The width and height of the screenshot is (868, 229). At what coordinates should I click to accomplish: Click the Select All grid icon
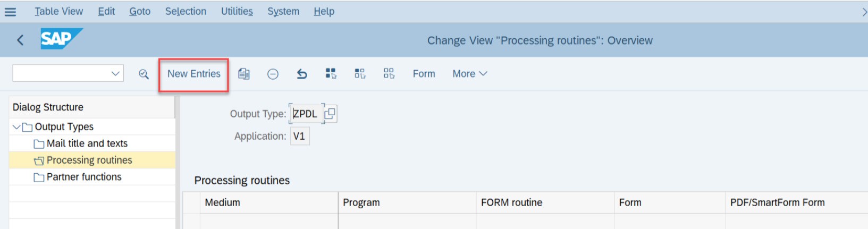[331, 73]
